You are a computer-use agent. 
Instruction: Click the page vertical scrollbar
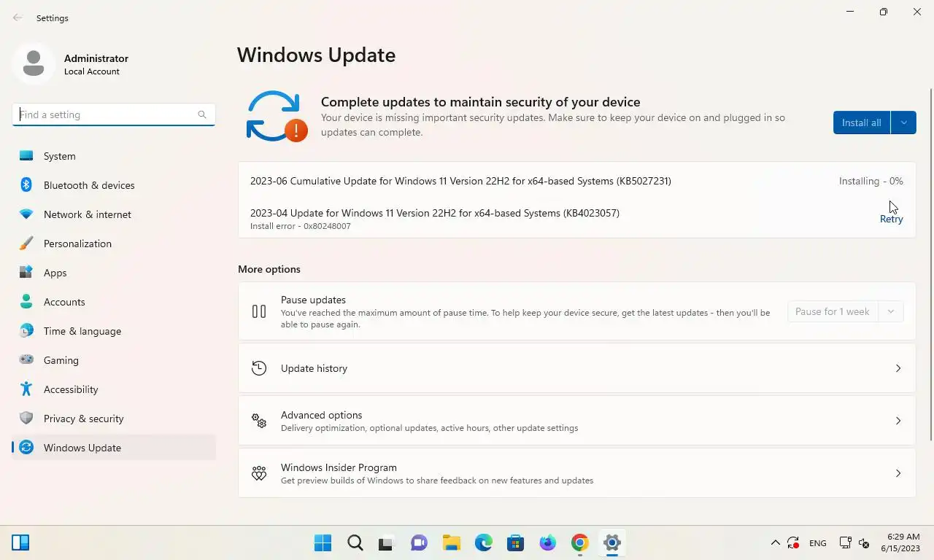(x=930, y=265)
